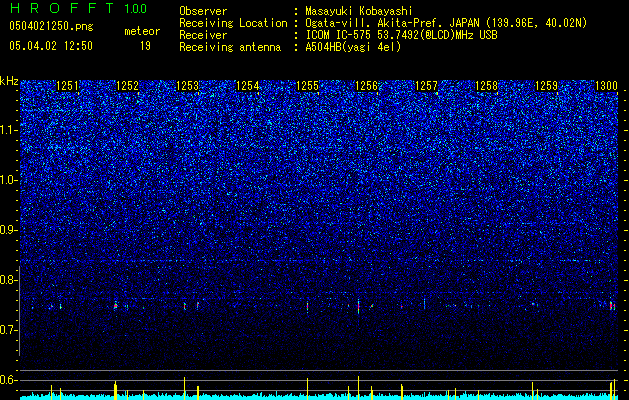Click the 1257 time marker
Screen dimensions: 629x400
(426, 86)
